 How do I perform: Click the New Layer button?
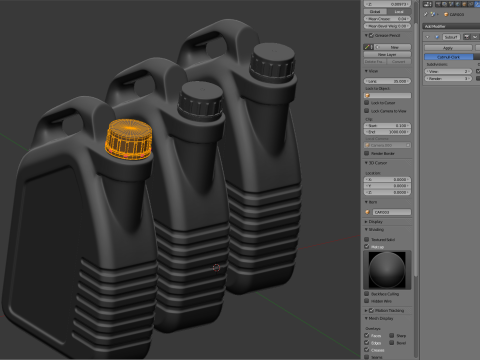[387, 54]
